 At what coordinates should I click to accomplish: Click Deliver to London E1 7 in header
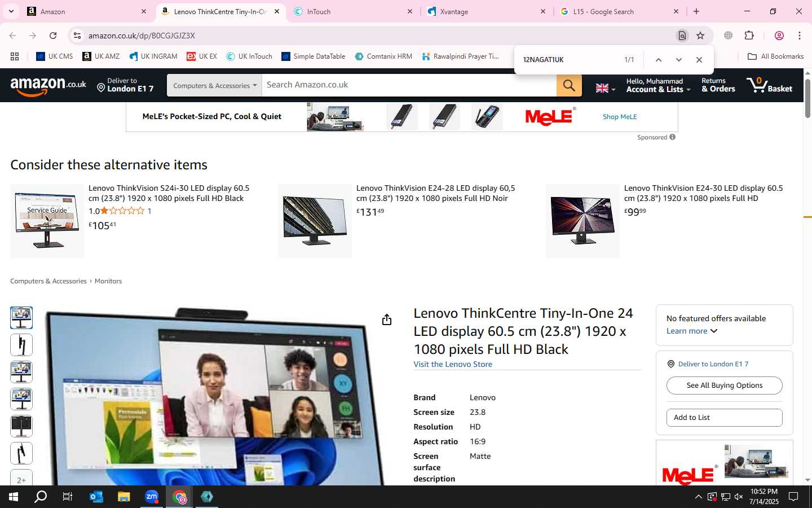click(125, 85)
